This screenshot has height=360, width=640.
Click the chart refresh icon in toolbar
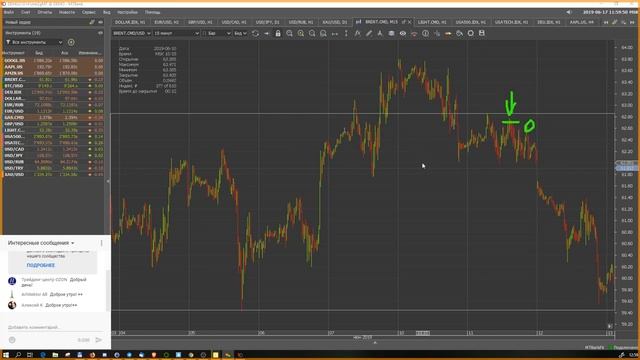click(x=256, y=33)
